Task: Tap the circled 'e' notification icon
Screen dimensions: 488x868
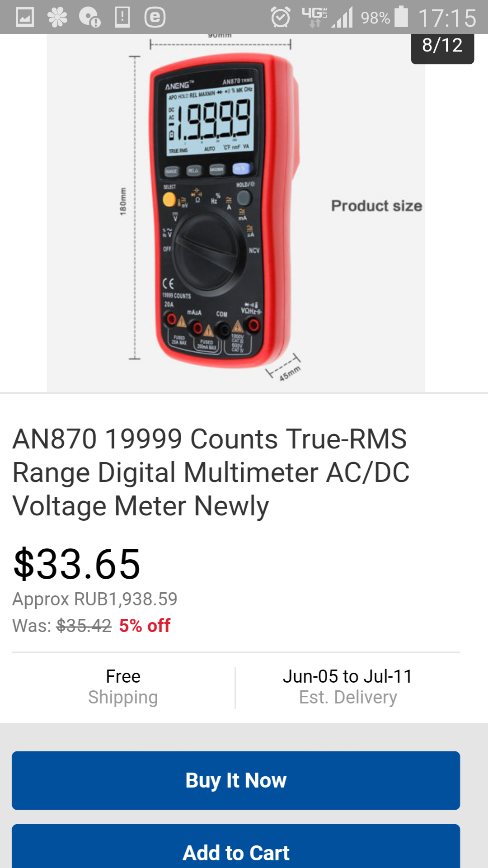Action: pyautogui.click(x=155, y=18)
